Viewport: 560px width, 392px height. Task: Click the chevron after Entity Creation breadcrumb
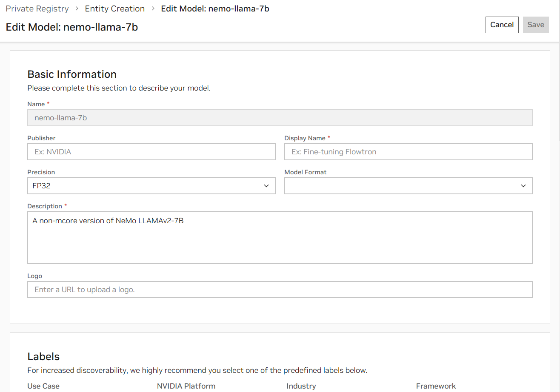click(x=153, y=9)
